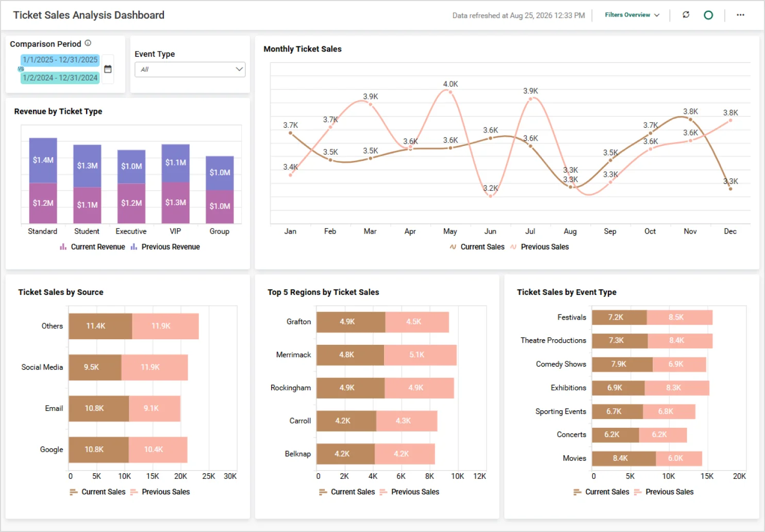This screenshot has width=765, height=532.
Task: Click the Executive $1.2M current revenue bar
Action: point(131,203)
